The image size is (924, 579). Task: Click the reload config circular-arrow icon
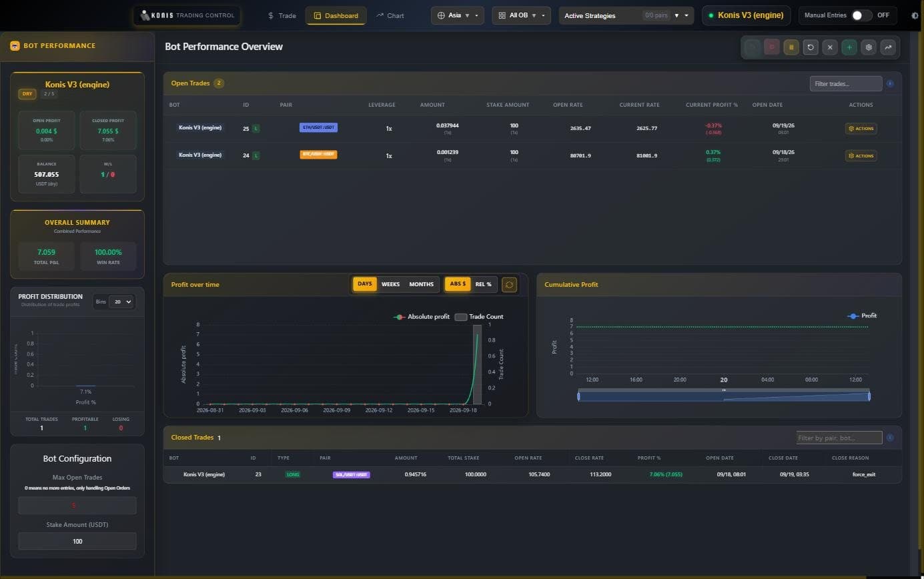click(811, 47)
